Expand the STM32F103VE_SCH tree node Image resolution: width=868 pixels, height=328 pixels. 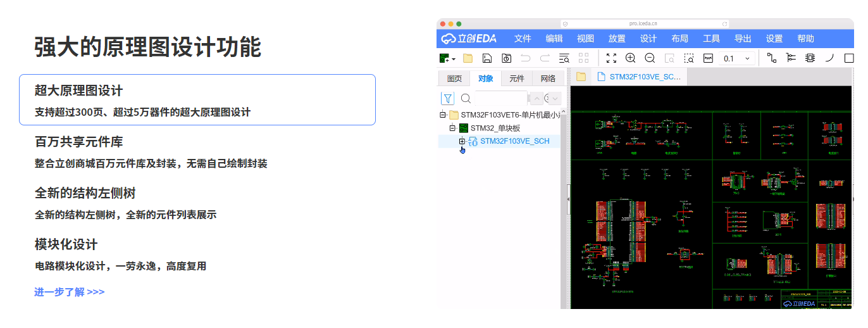click(x=462, y=141)
